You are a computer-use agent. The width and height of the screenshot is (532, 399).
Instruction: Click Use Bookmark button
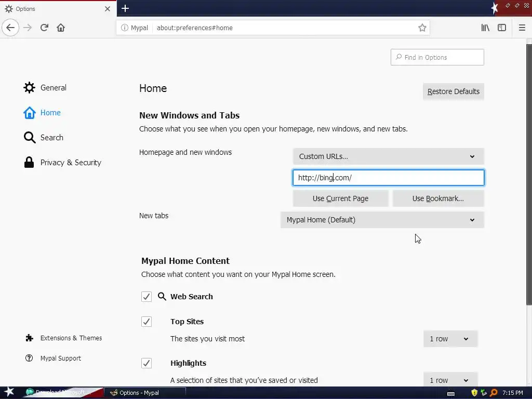pyautogui.click(x=438, y=198)
